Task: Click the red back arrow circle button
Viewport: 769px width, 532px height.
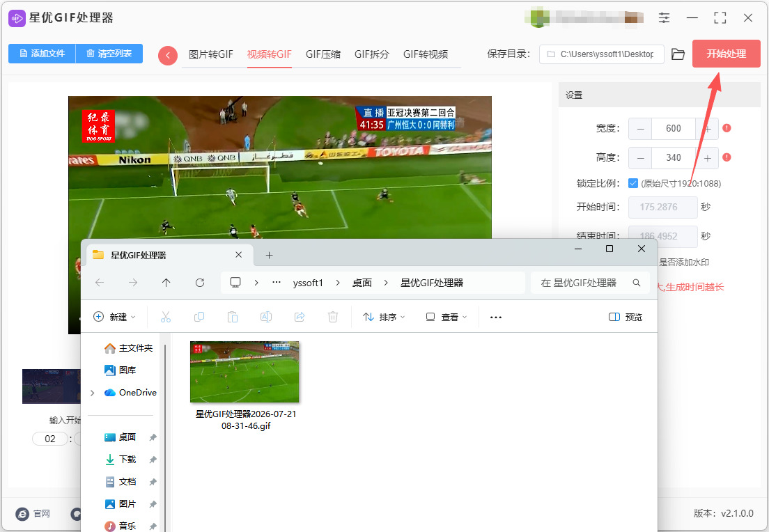Action: [x=168, y=56]
